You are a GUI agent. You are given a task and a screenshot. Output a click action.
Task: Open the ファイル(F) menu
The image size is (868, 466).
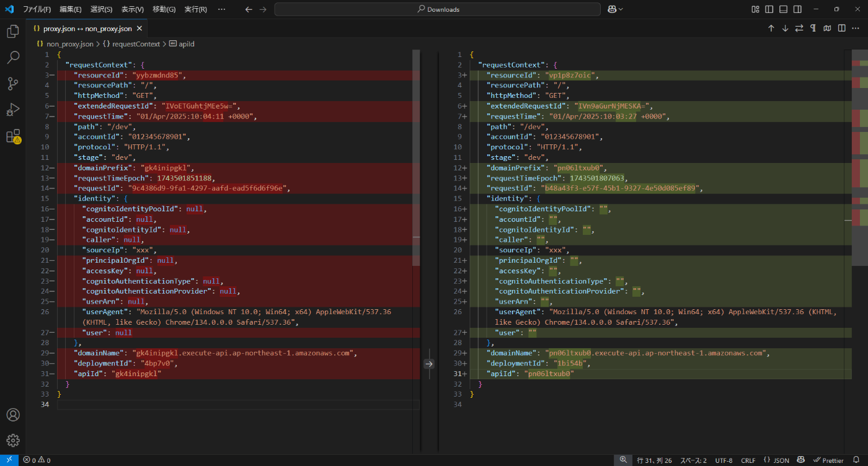click(37, 9)
